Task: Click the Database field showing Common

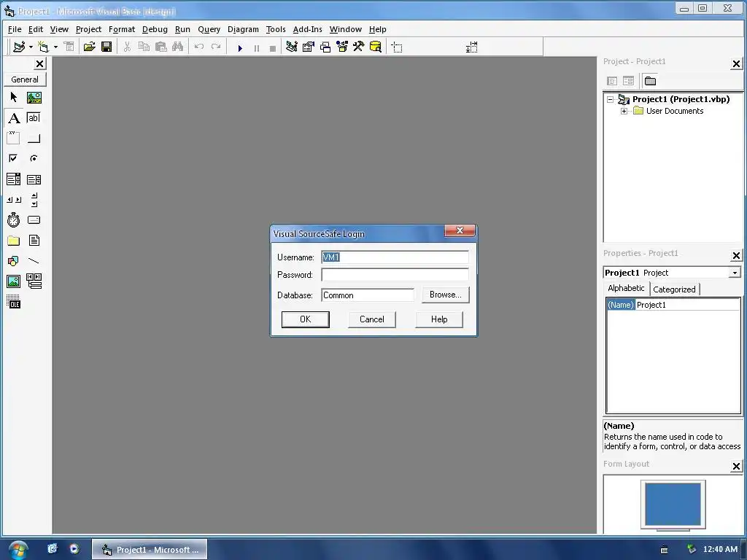Action: coord(368,295)
